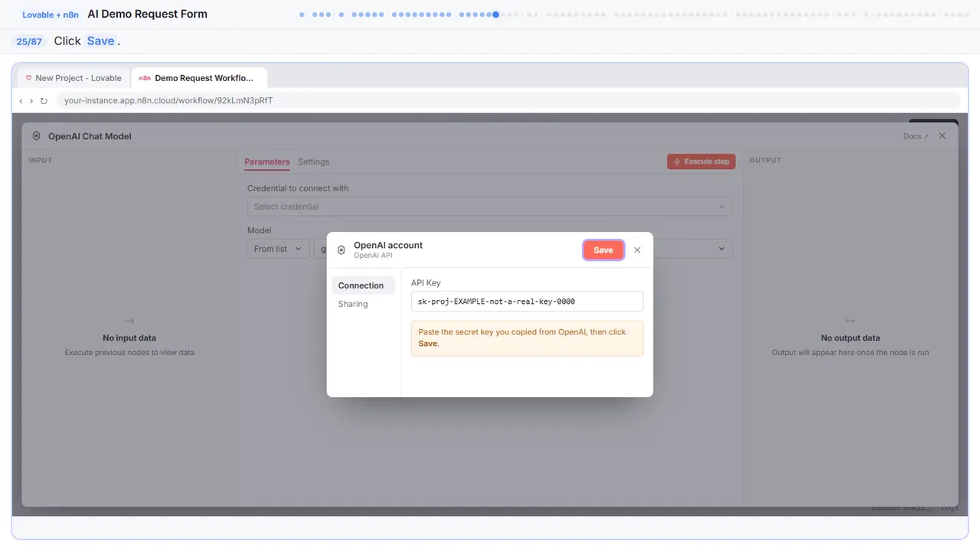Switch to the Settings tab

coord(314,161)
